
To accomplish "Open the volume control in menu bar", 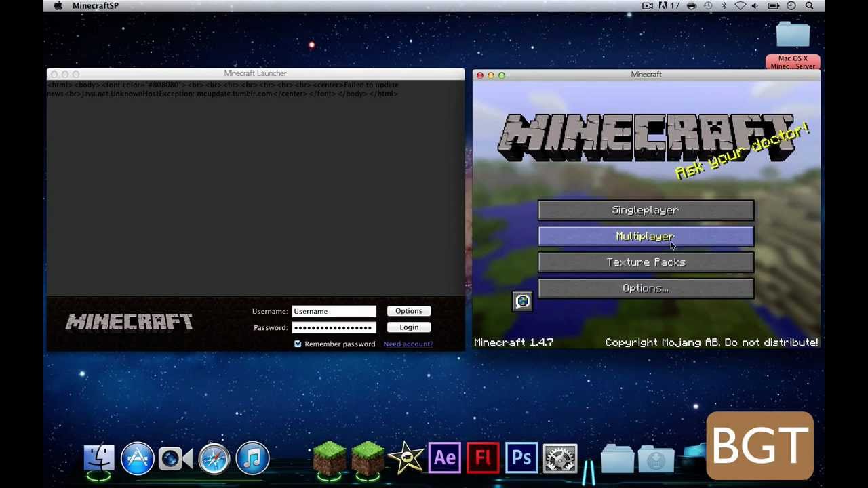I will (755, 6).
